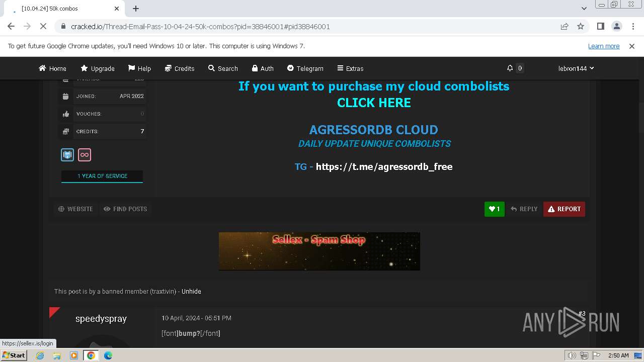
Task: Open the Action Center flag icon
Action: point(596,355)
